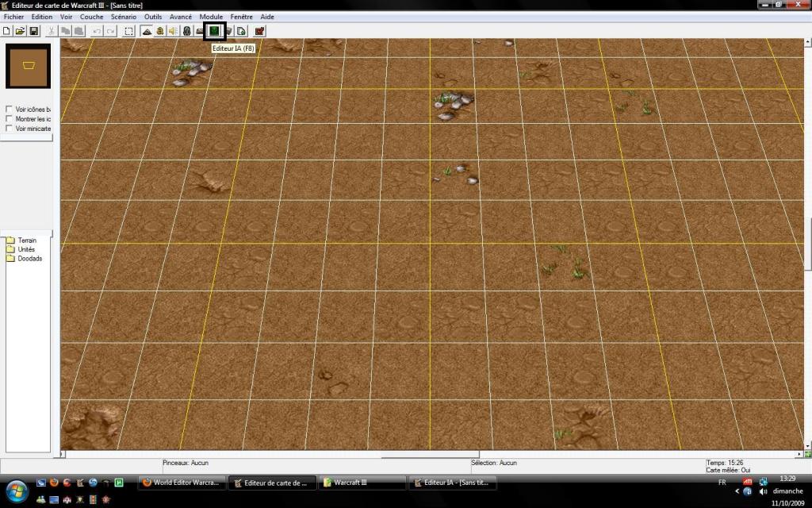The image size is (812, 508).
Task: Switch to 'World Editor Warcra...' taskbar button
Action: point(182,483)
